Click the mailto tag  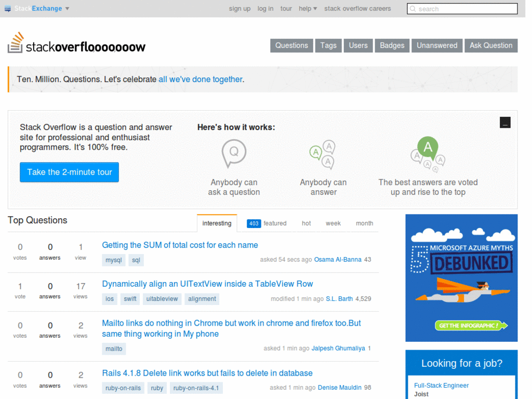[114, 349]
